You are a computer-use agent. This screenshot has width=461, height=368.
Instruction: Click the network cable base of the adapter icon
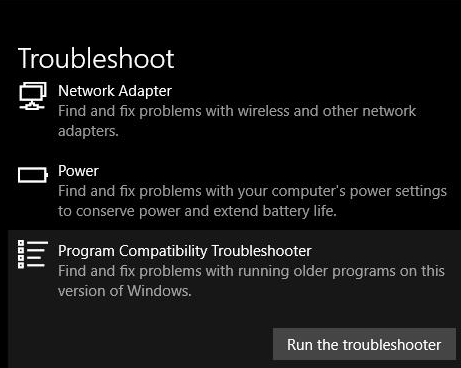32,106
